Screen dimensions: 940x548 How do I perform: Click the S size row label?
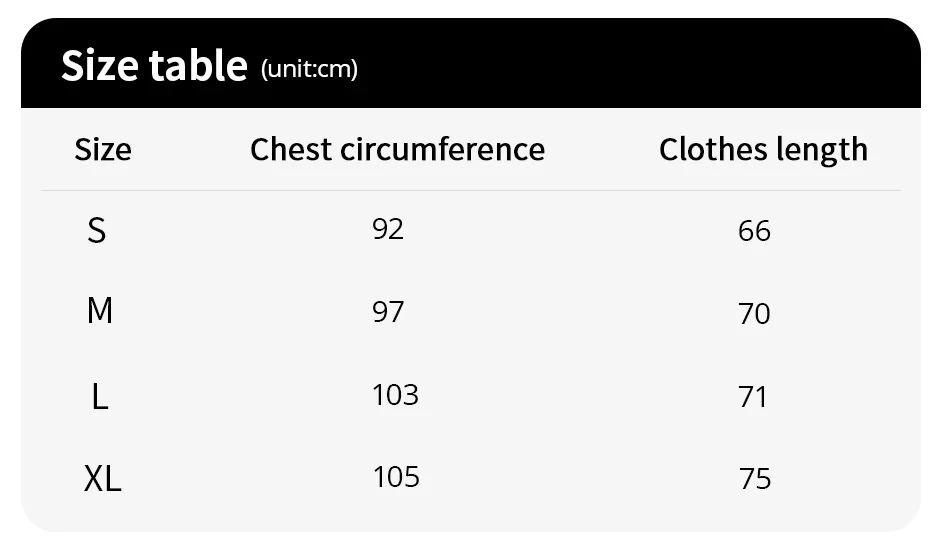96,231
